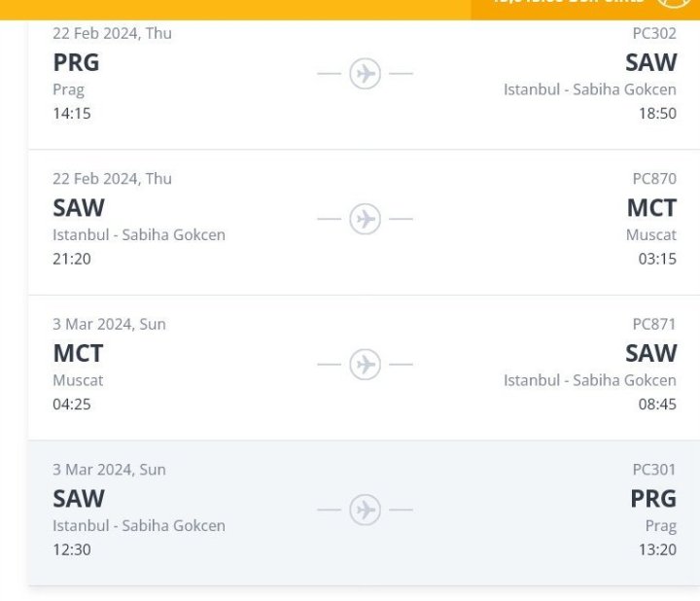Click the PRG departure code in first flight
The image size is (700, 601).
tap(76, 62)
